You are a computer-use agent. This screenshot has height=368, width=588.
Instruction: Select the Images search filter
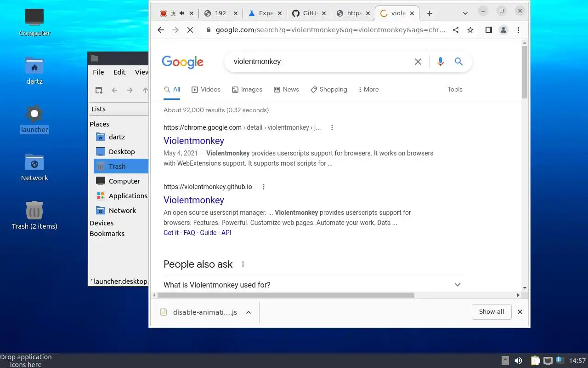(x=247, y=90)
